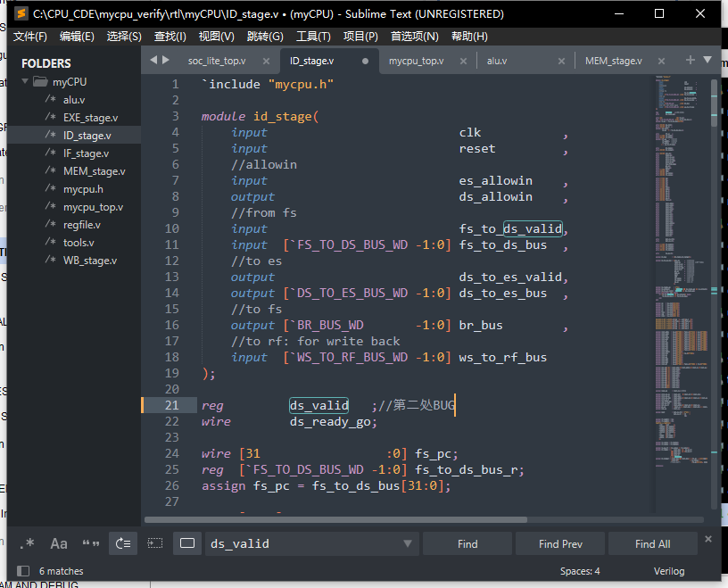Click ds_ready_go on line 22
Viewport: 728px width, 588px height.
[x=329, y=422]
